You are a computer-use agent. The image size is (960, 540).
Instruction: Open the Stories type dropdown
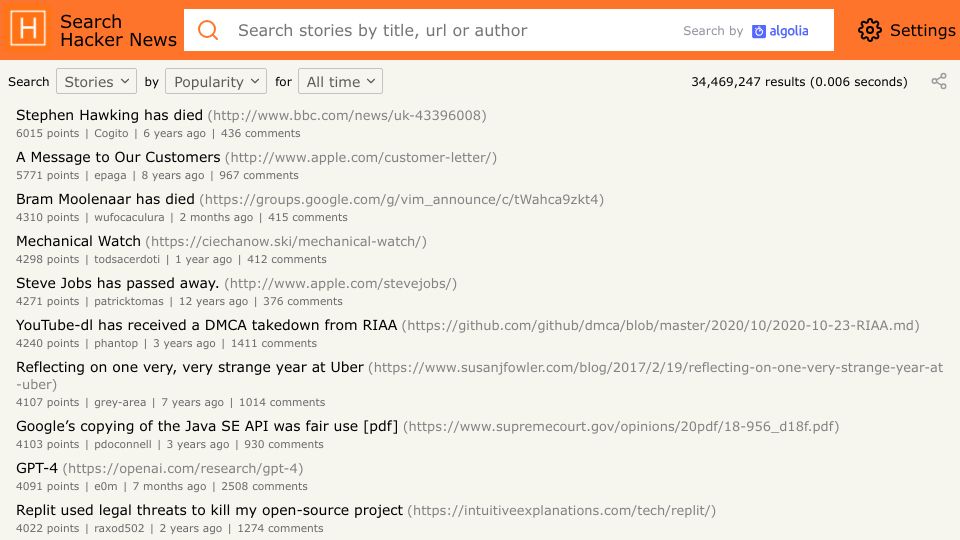[x=96, y=81]
